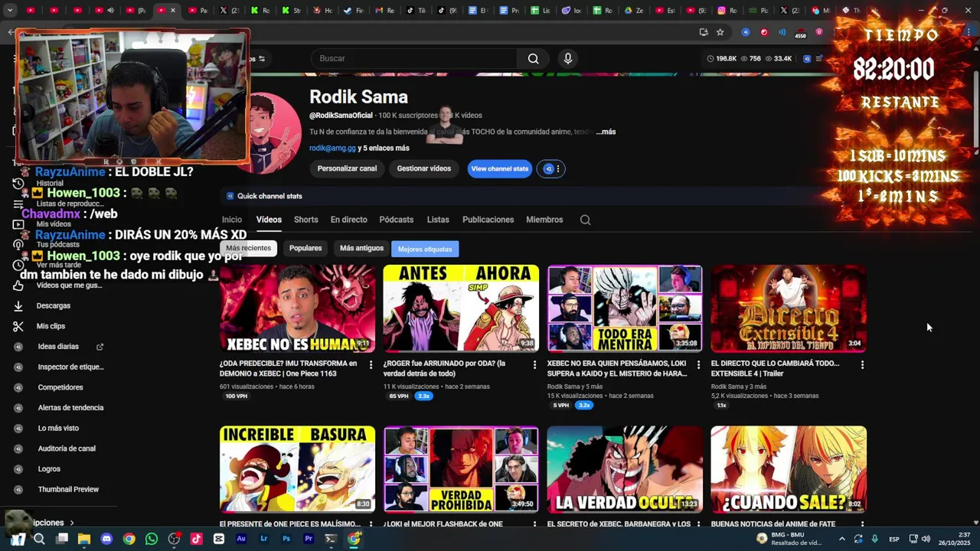
Task: Launch Premiere Pro from the taskbar
Action: (309, 539)
